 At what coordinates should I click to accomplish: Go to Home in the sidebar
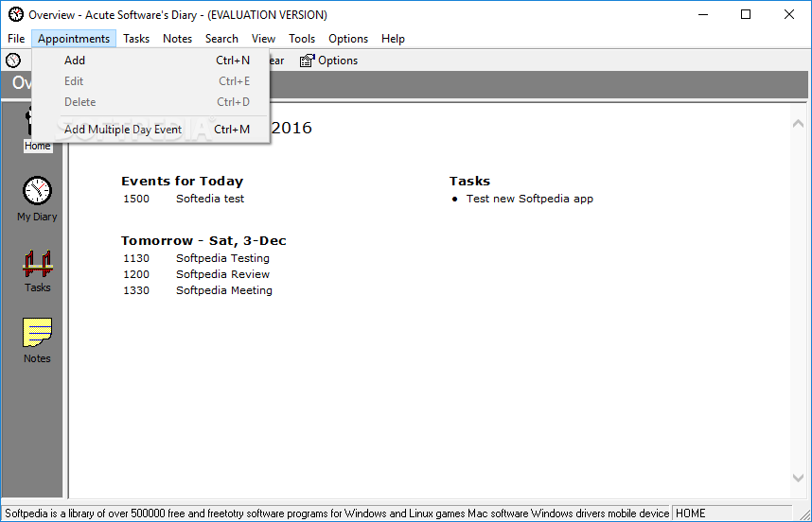(x=37, y=146)
